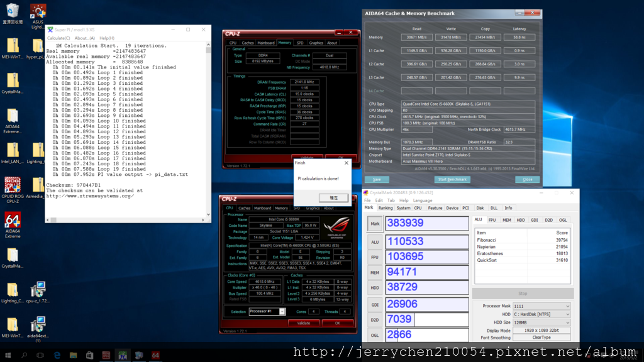Click the Super PI title bar icon

tap(50, 30)
